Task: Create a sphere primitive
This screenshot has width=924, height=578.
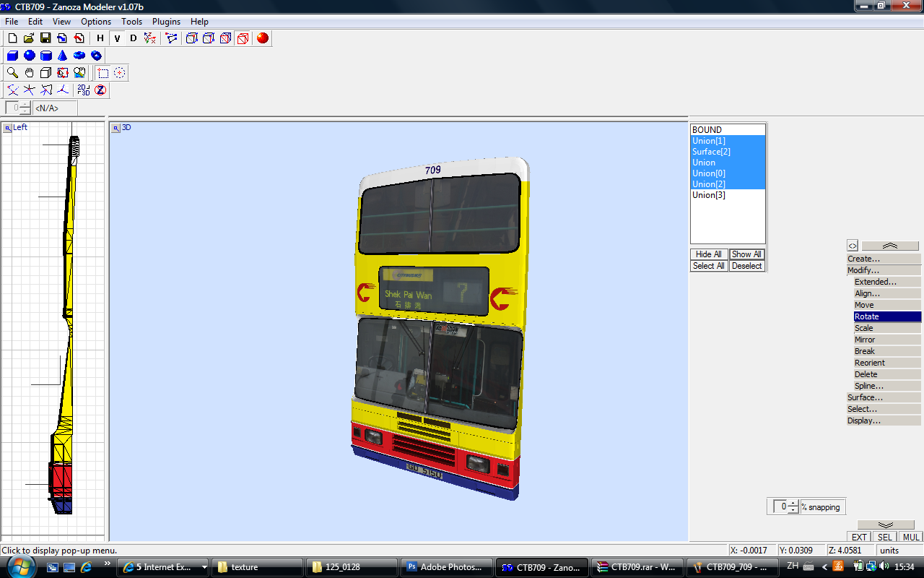Action: 30,56
